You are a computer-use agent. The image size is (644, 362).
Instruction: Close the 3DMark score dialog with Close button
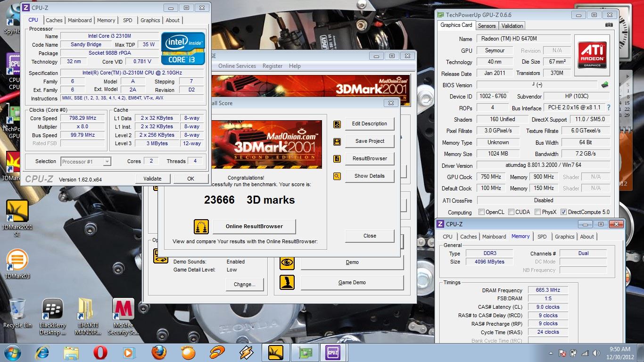click(x=370, y=236)
